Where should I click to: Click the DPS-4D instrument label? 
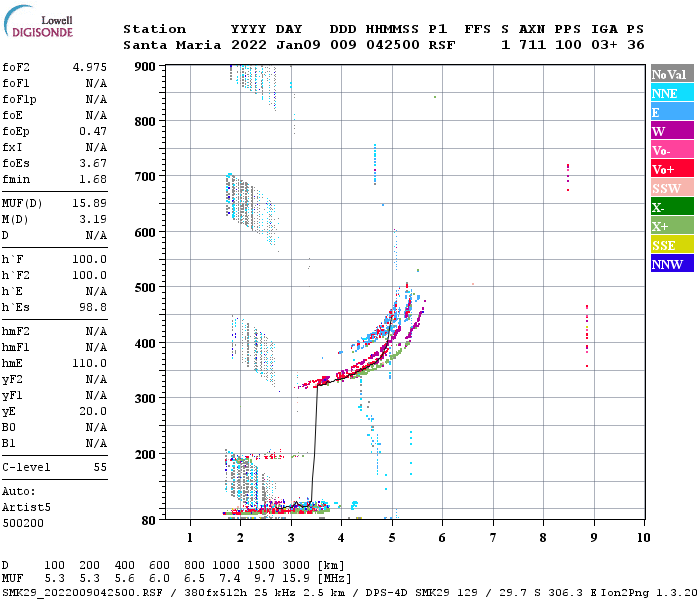tap(387, 593)
